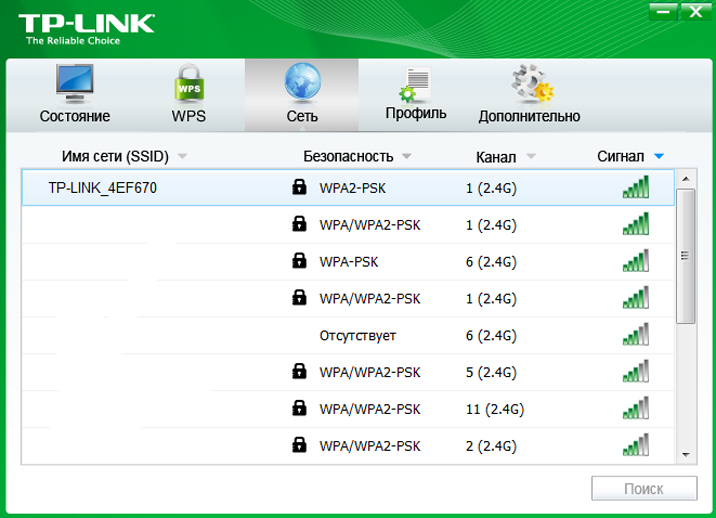Click signal bars in Отсутствует row
The width and height of the screenshot is (716, 518).
pos(636,334)
